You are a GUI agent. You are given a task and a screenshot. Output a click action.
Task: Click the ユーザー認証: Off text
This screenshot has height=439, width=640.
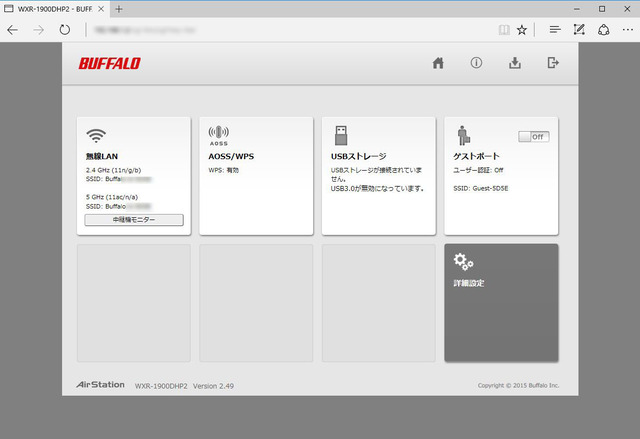478,170
